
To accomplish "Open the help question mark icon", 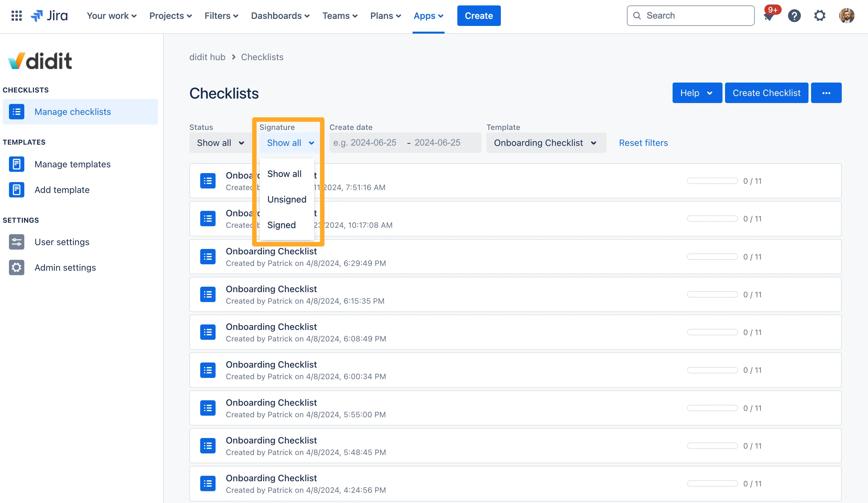I will click(794, 15).
